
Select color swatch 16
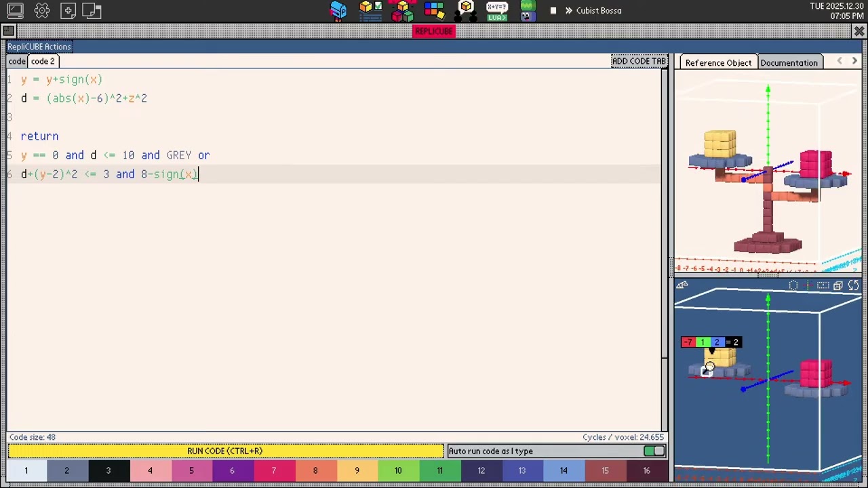pos(646,470)
